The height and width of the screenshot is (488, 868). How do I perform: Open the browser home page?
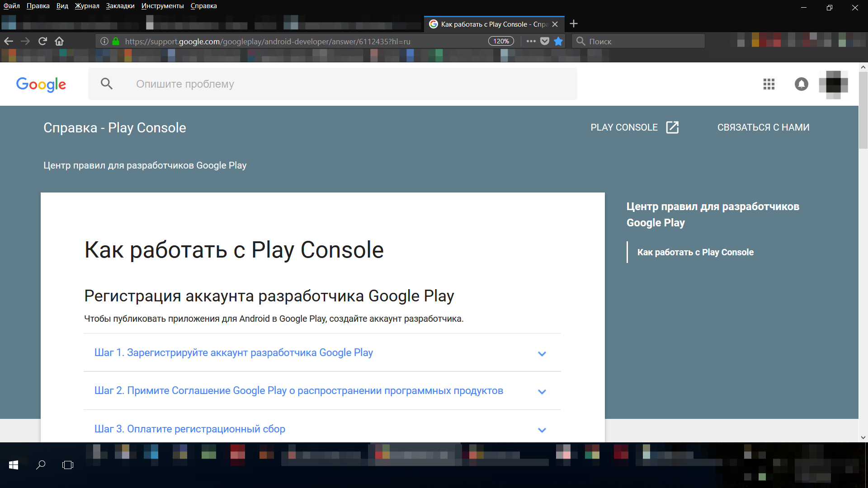pos(59,41)
